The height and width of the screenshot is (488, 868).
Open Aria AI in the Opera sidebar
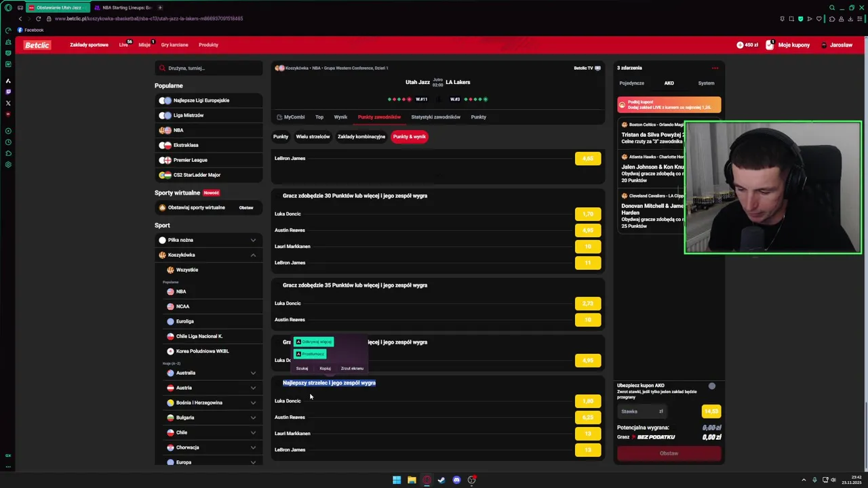pos(8,81)
